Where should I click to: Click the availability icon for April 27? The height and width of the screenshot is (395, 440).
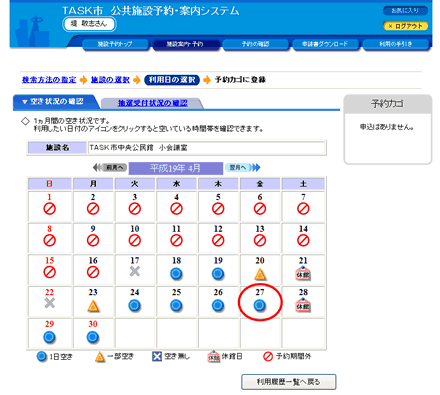[260, 305]
